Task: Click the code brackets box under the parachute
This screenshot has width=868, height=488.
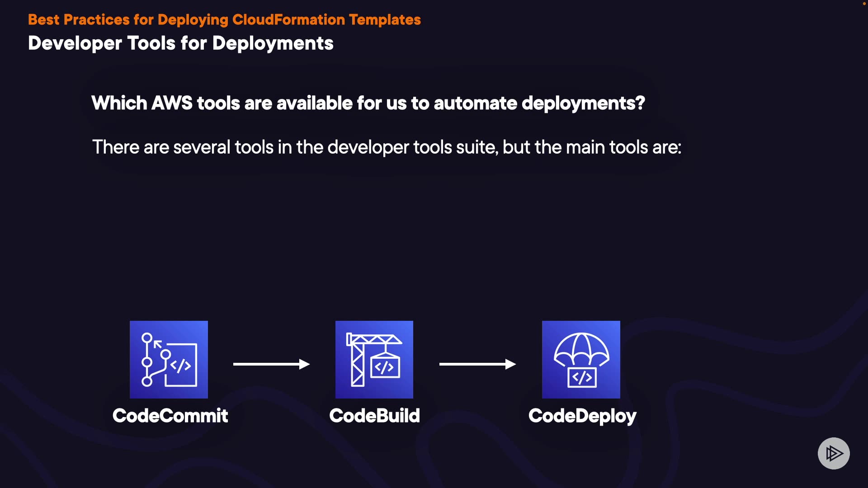Action: pos(582,377)
